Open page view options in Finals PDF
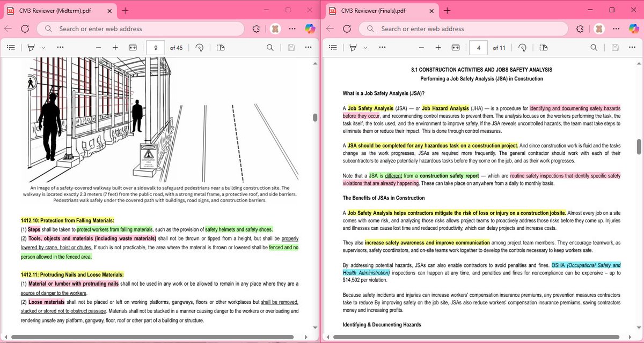This screenshot has height=343, width=644. click(543, 48)
